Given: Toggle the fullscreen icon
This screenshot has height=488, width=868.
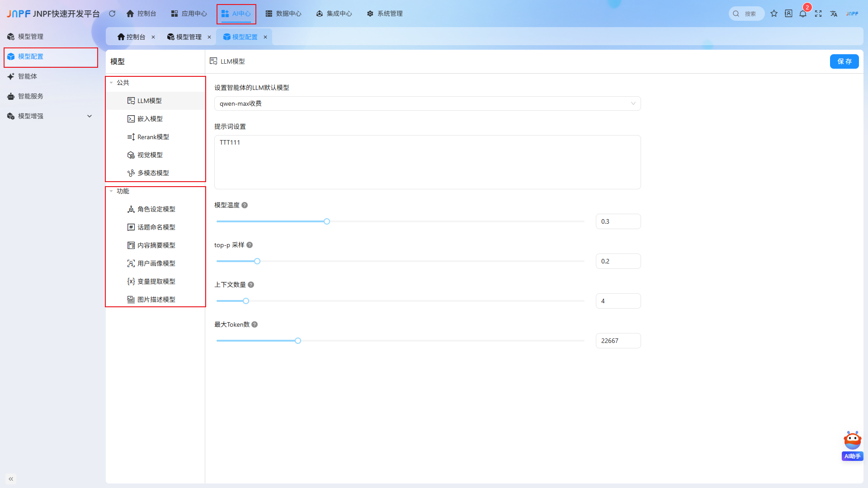Looking at the screenshot, I should [x=818, y=14].
